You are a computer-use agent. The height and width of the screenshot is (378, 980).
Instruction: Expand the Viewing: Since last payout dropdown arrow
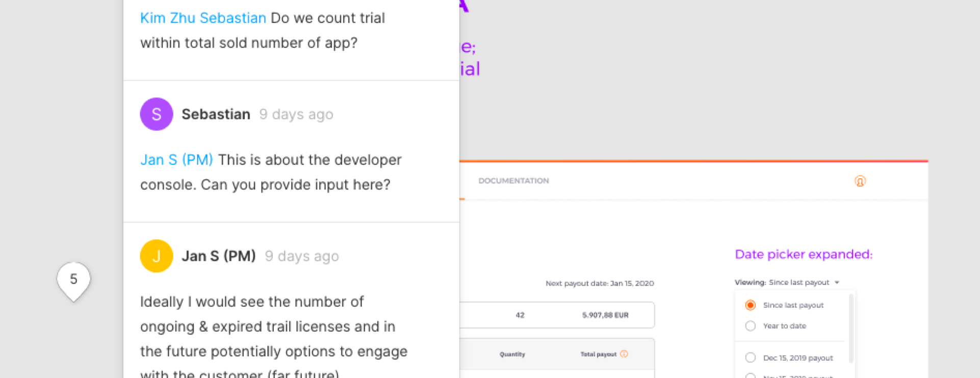click(x=837, y=282)
